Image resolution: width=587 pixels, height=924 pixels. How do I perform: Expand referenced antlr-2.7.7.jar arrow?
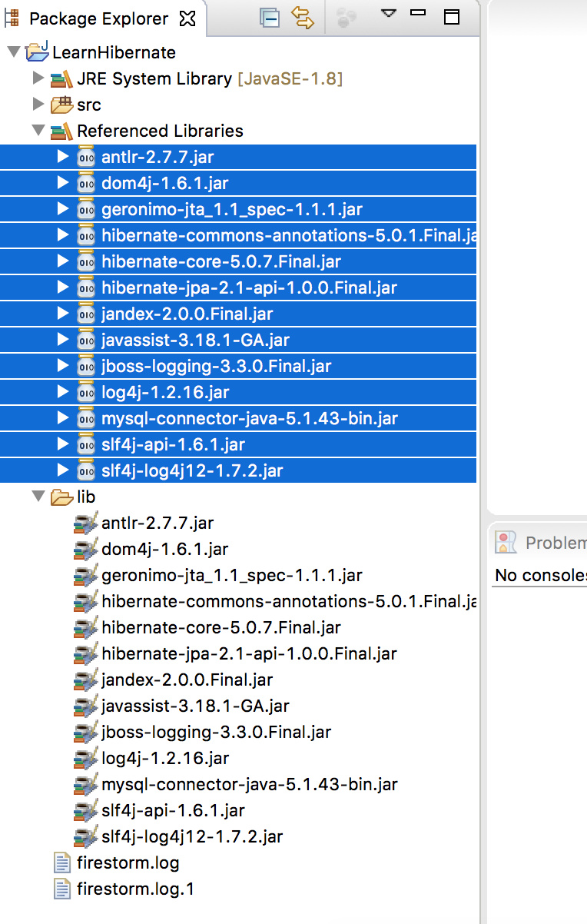click(x=63, y=157)
